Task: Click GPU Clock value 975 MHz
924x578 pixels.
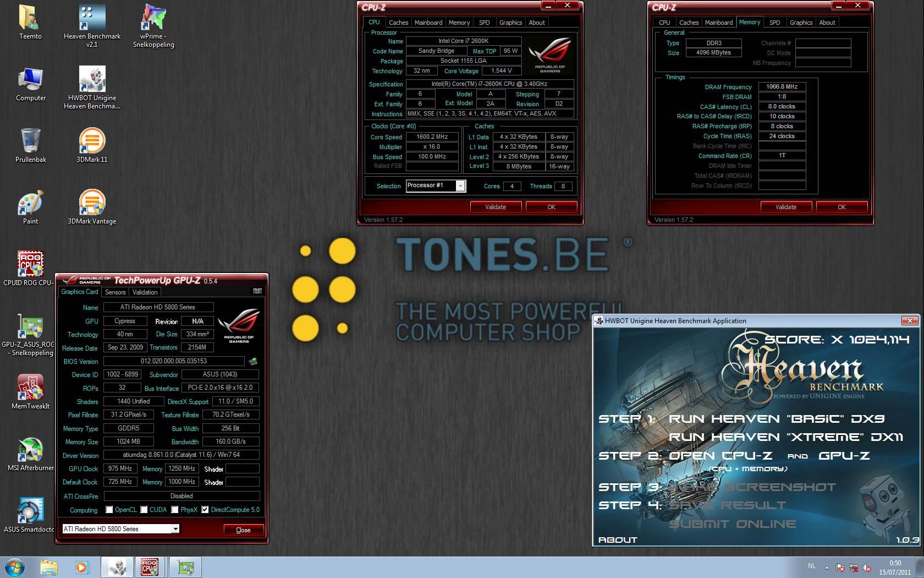Action: click(120, 468)
